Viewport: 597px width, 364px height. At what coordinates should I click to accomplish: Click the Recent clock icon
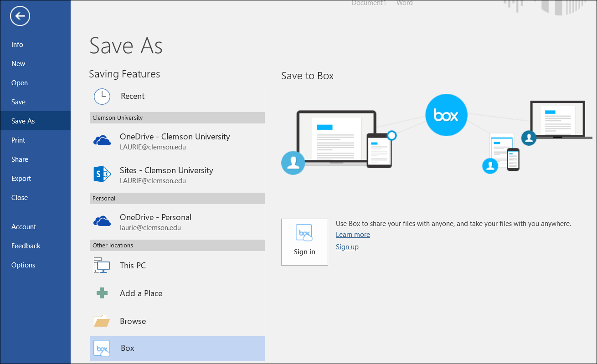point(102,96)
